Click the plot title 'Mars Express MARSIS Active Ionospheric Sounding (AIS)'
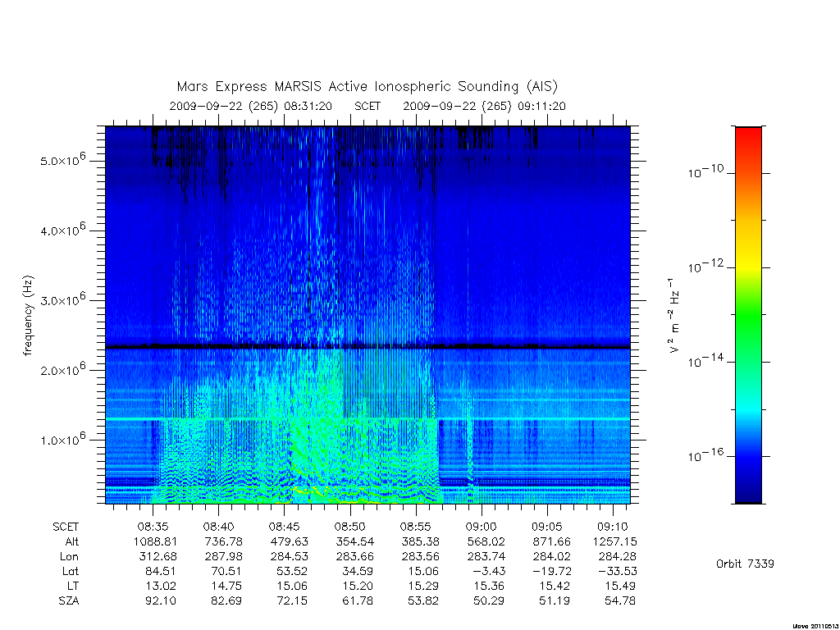 pos(367,87)
